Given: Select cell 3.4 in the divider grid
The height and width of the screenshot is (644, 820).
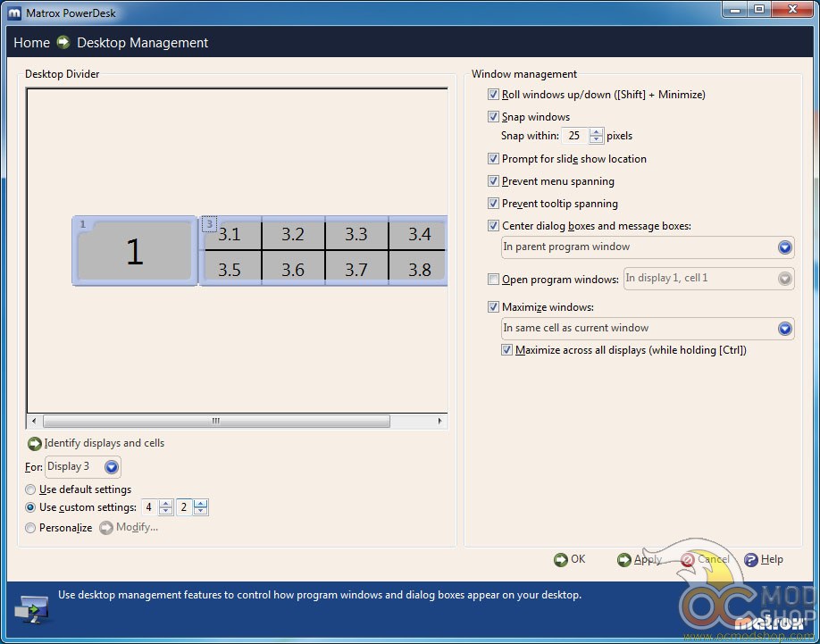Looking at the screenshot, I should [418, 235].
